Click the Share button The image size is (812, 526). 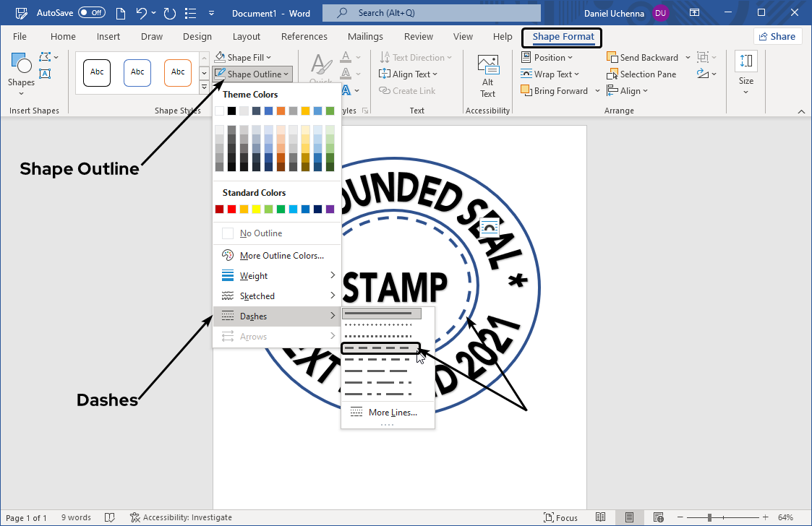point(777,37)
